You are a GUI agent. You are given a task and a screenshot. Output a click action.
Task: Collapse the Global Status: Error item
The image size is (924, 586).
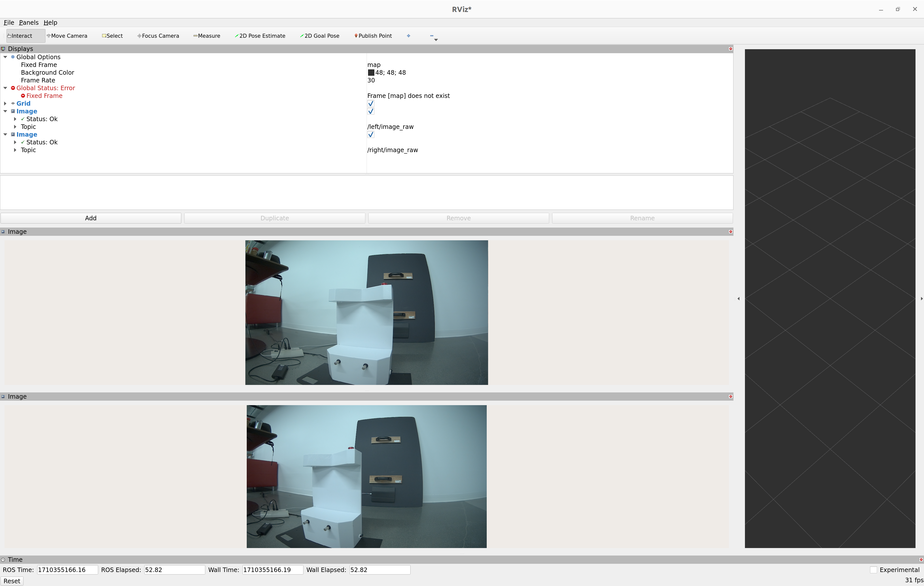pyautogui.click(x=5, y=88)
